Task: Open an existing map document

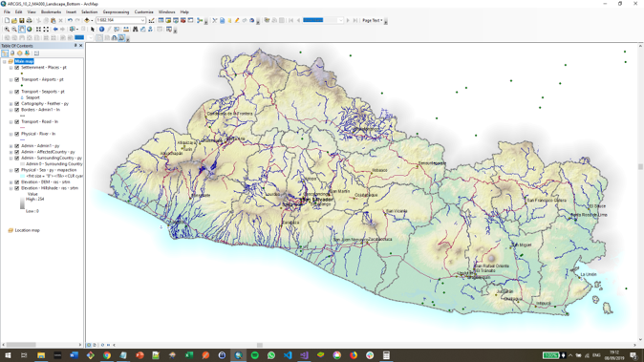Action: coord(14,20)
